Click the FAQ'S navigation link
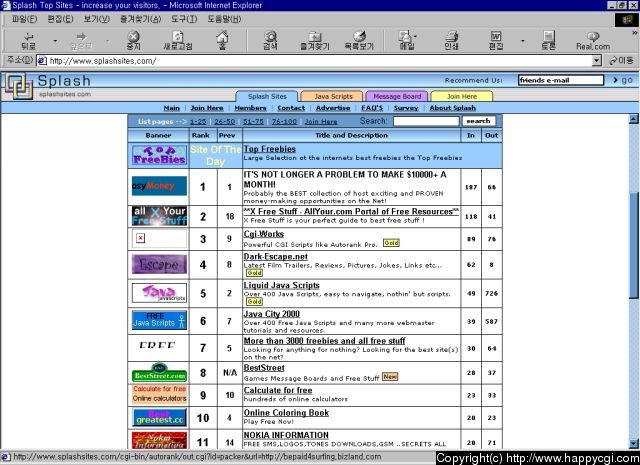Image resolution: width=640 pixels, height=465 pixels. tap(372, 108)
